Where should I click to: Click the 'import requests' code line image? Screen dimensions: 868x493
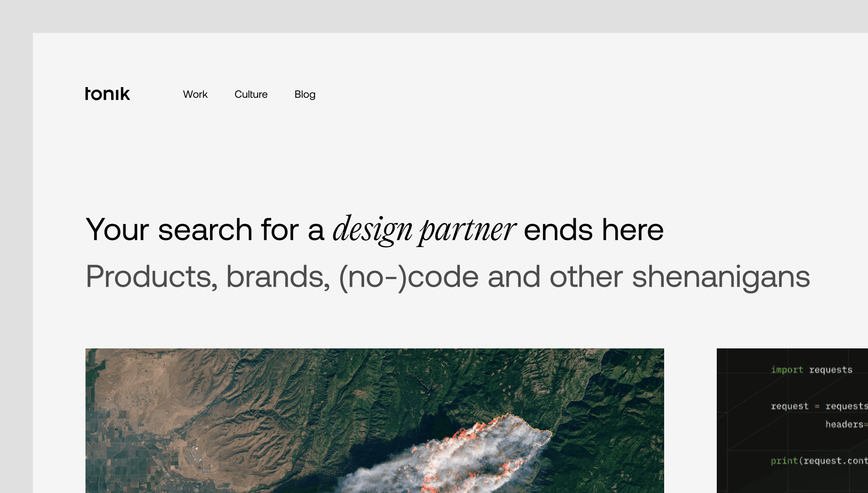[x=811, y=369]
